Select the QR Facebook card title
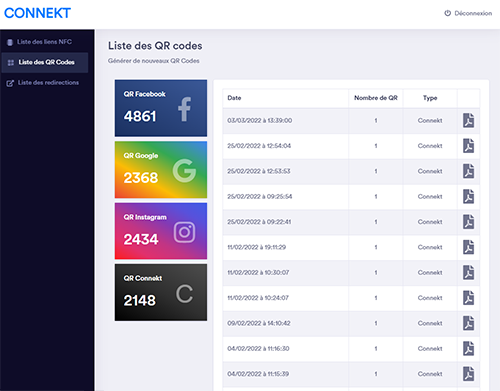 click(x=144, y=94)
